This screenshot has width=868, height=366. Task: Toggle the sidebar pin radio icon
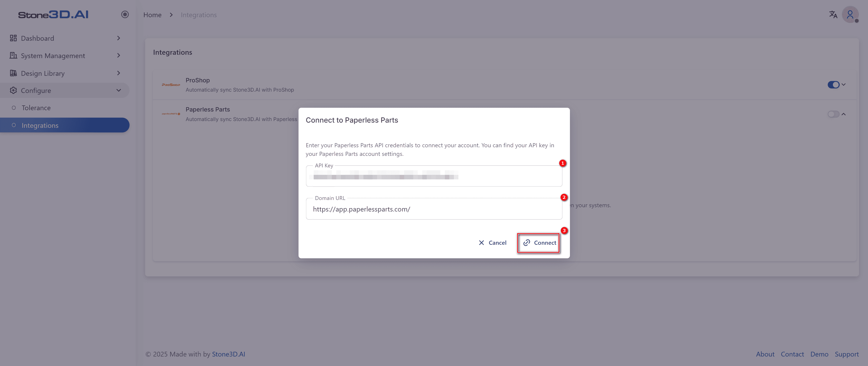[x=125, y=14]
